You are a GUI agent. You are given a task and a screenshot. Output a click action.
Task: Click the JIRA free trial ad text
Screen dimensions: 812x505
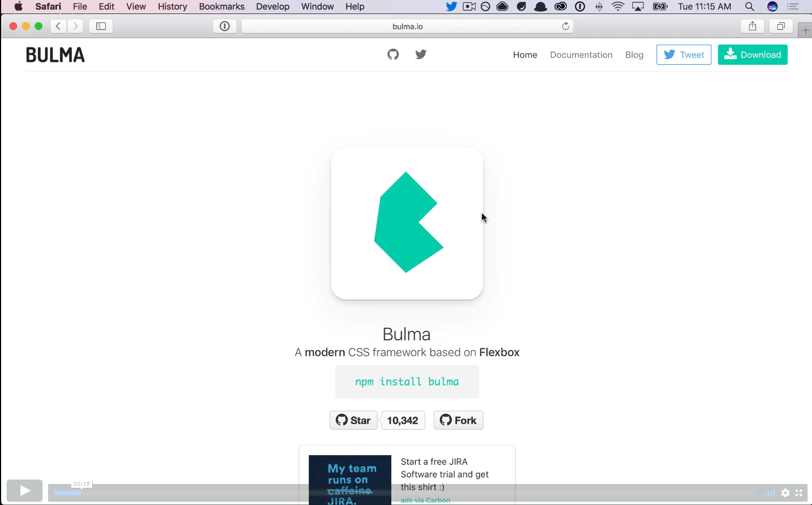point(445,474)
